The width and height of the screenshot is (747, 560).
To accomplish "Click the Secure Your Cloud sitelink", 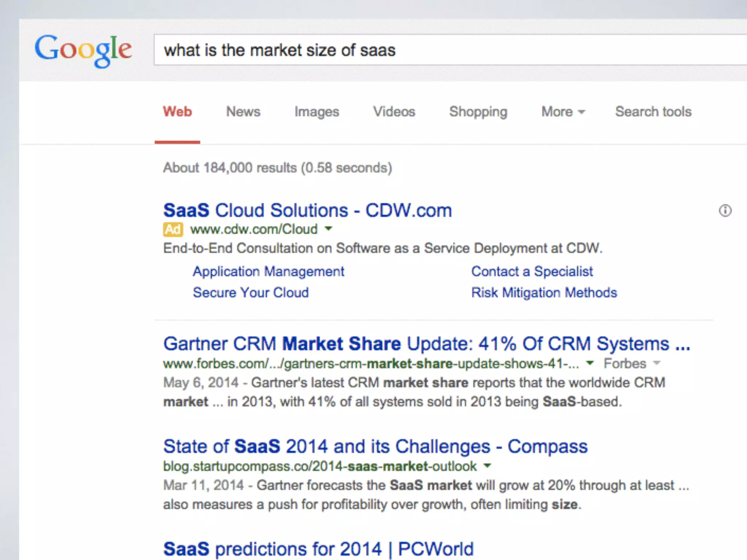I will [251, 293].
